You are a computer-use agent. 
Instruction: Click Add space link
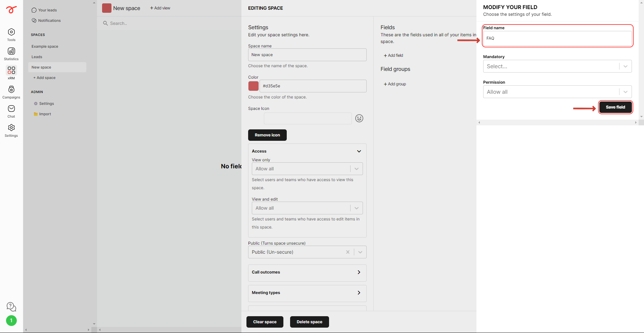45,78
